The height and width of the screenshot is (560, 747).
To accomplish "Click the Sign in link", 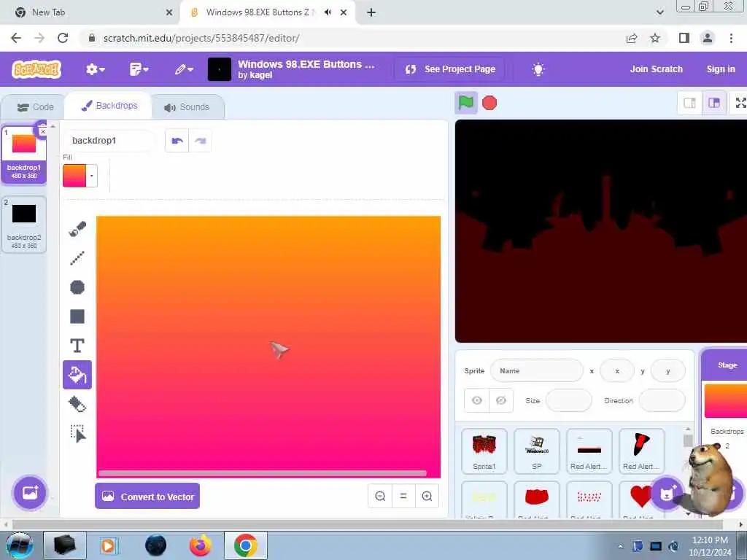I will pos(720,69).
